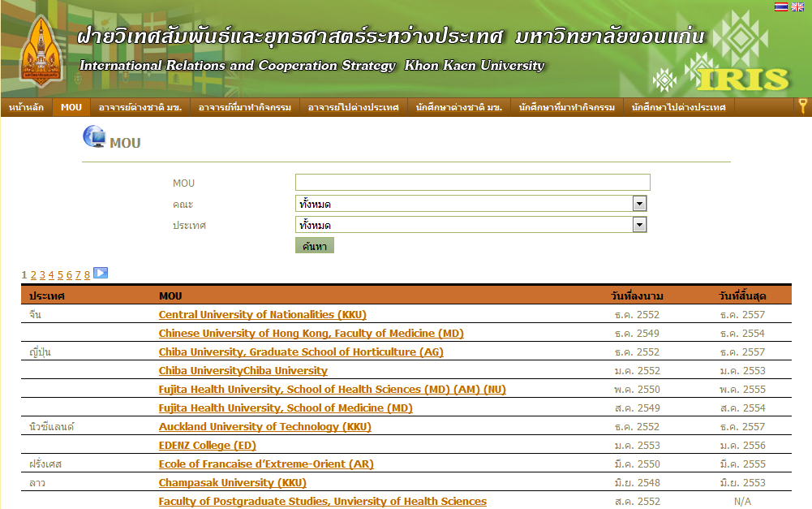Image resolution: width=812 pixels, height=509 pixels.
Task: Open Fujita Health University School of Medicine
Action: click(286, 408)
